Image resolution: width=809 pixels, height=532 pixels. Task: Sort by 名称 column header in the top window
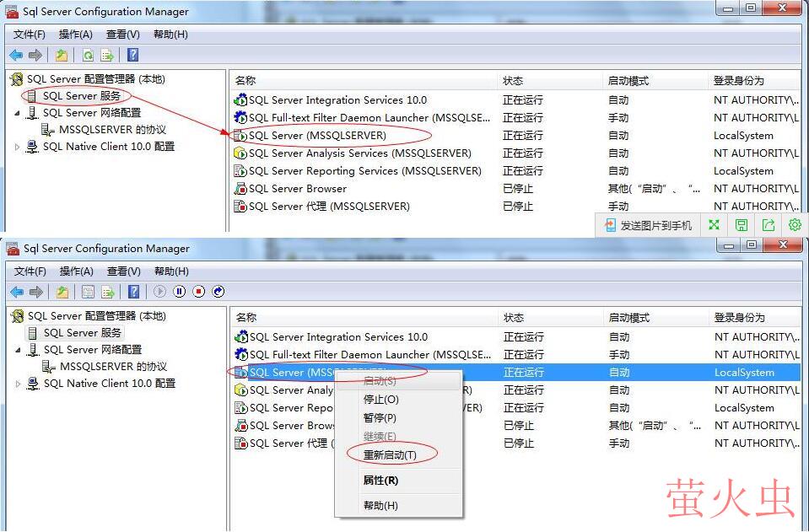coord(364,80)
